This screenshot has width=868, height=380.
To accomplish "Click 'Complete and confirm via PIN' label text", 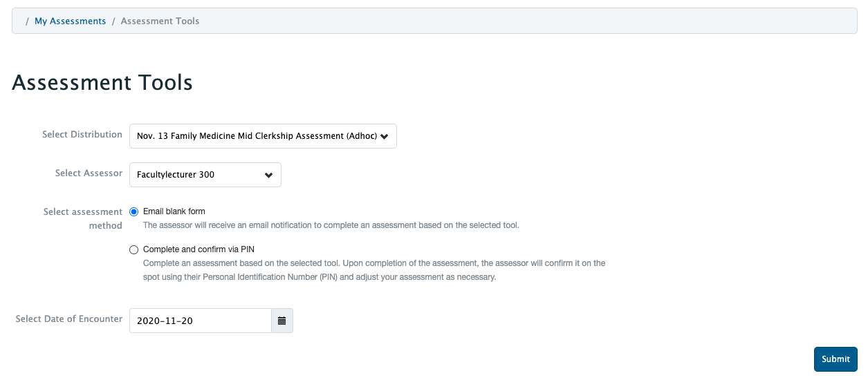I will pos(199,249).
